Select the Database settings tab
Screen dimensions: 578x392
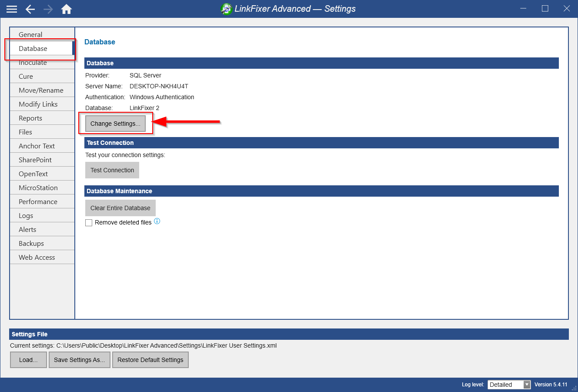[x=42, y=48]
